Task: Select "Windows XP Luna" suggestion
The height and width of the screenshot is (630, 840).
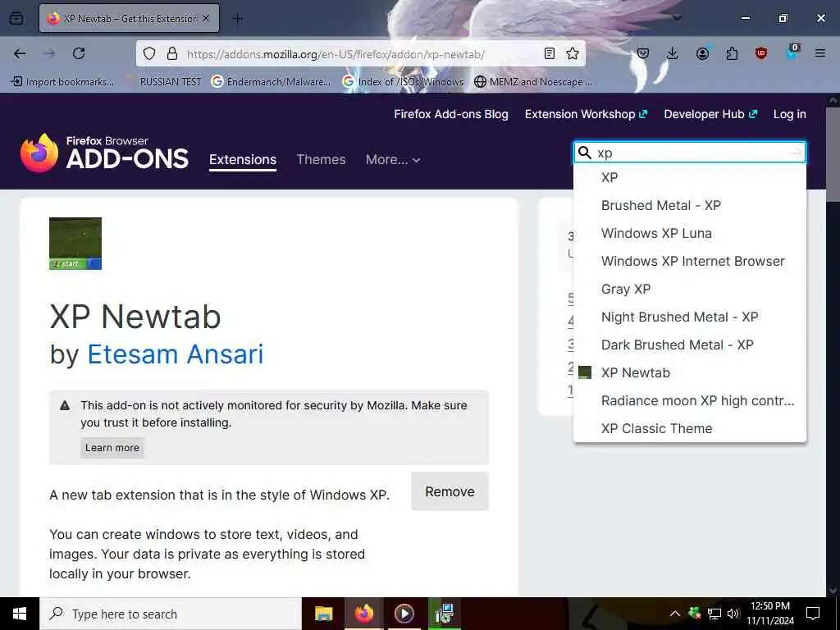Action: [x=689, y=233]
